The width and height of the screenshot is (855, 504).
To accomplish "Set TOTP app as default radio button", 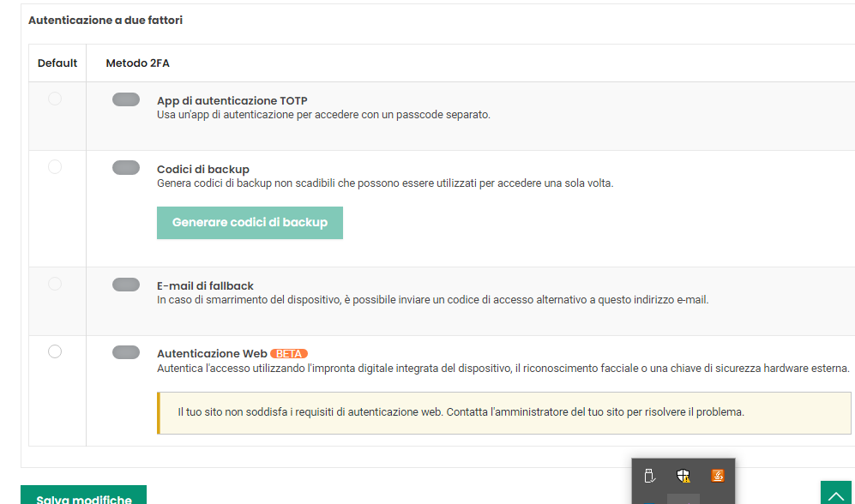I will tap(55, 99).
